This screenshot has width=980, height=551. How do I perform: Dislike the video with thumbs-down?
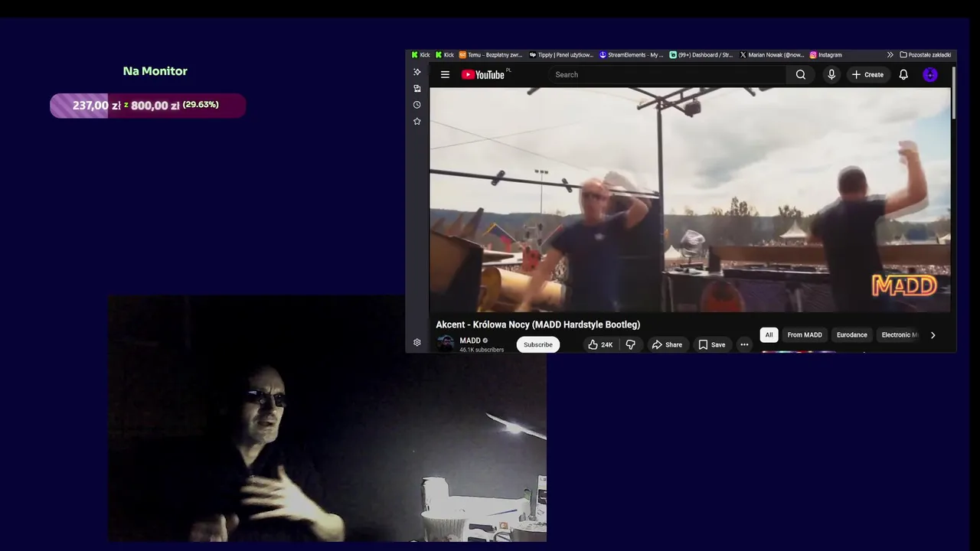[631, 345]
